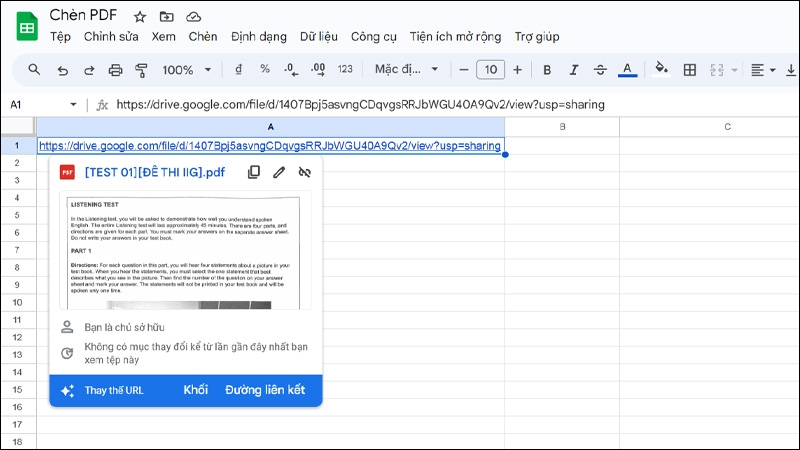Image resolution: width=800 pixels, height=450 pixels.
Task: Open the 123 number format menu
Action: coord(345,69)
